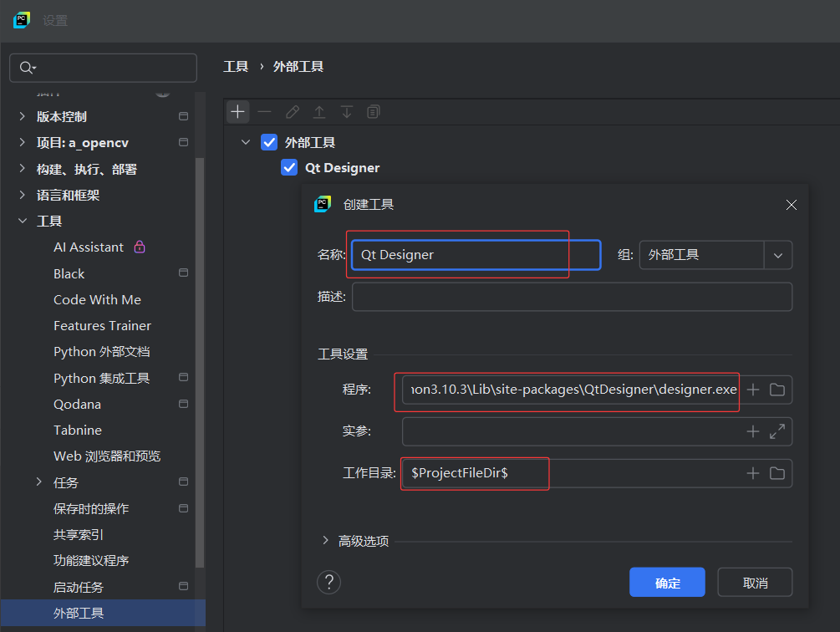Expand the 任务 subnode

pyautogui.click(x=39, y=482)
